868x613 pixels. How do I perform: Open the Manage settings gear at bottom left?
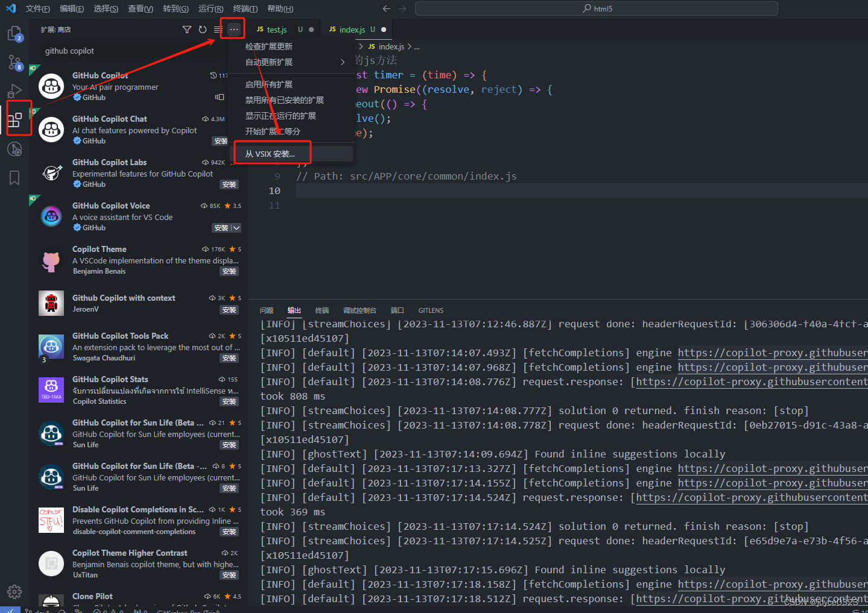coord(14,591)
